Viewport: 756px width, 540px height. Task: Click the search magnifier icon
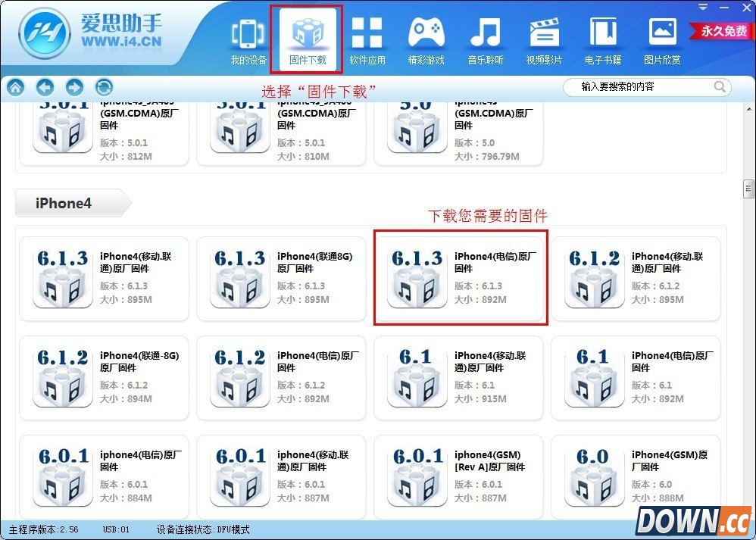tap(720, 86)
